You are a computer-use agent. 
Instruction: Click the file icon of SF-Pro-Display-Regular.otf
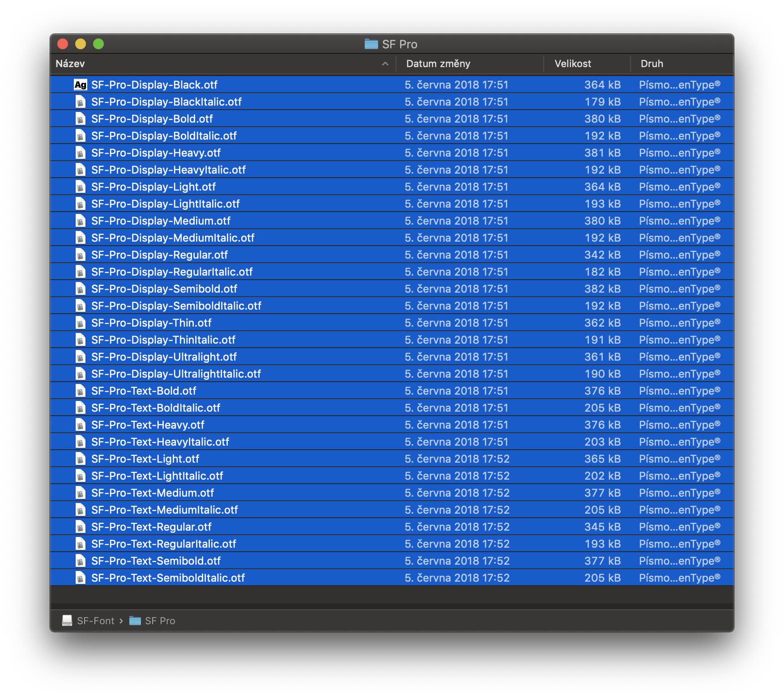pos(81,255)
